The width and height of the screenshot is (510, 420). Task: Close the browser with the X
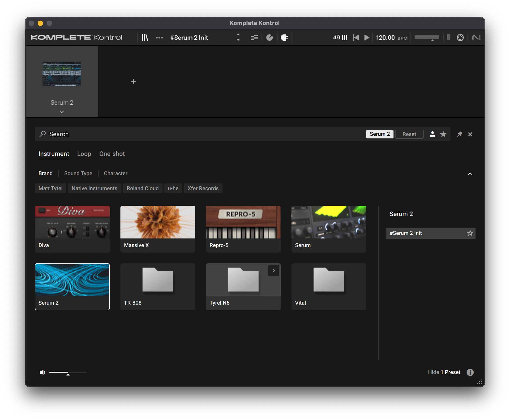click(470, 134)
